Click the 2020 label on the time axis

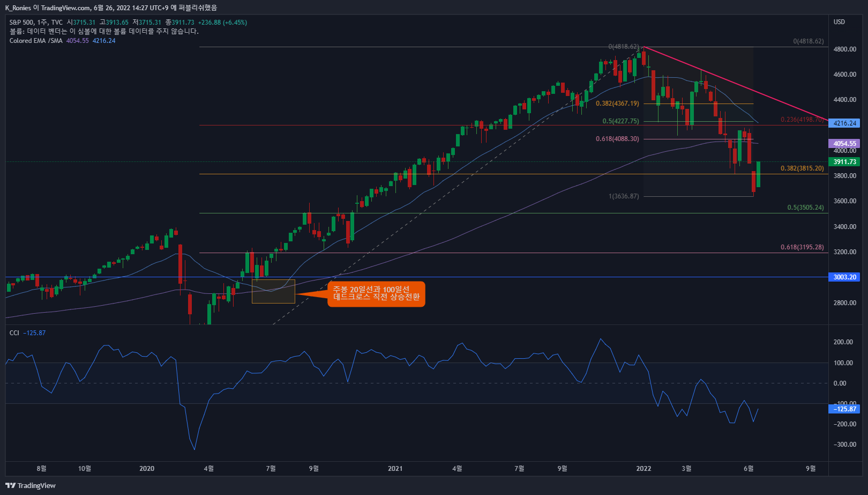147,469
